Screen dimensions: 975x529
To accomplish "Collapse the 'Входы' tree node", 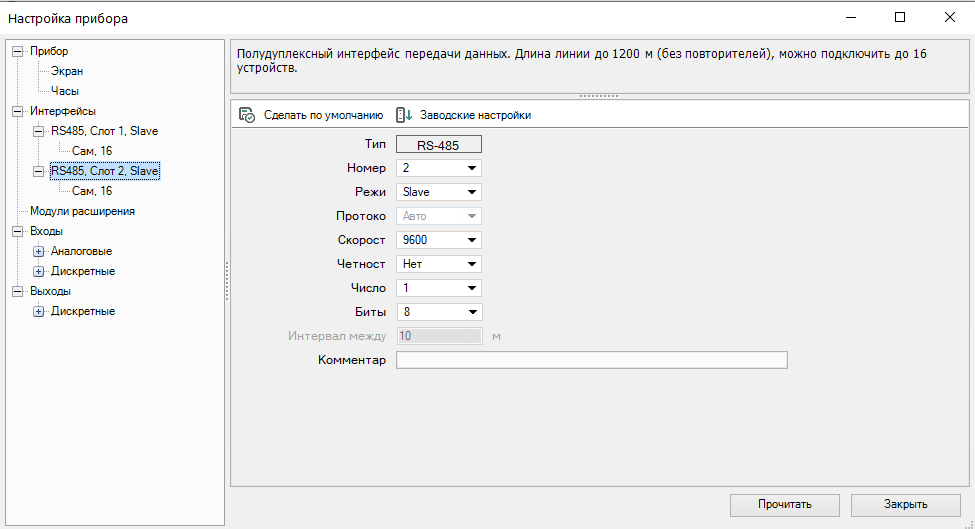I will (17, 232).
